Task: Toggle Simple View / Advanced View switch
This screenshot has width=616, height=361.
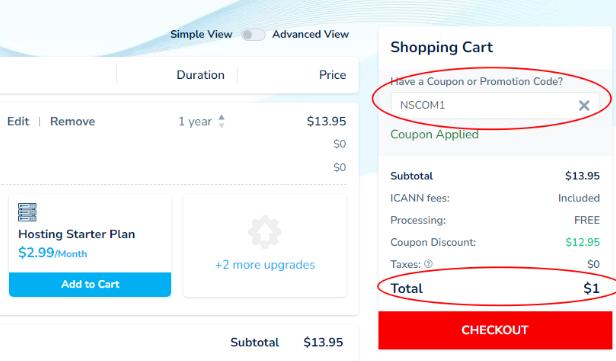Action: [253, 35]
